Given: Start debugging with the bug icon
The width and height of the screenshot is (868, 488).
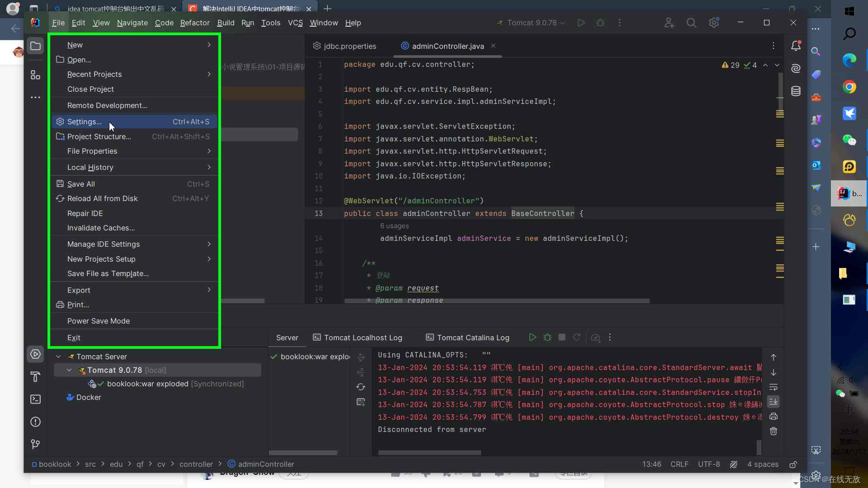Looking at the screenshot, I should click(x=600, y=23).
